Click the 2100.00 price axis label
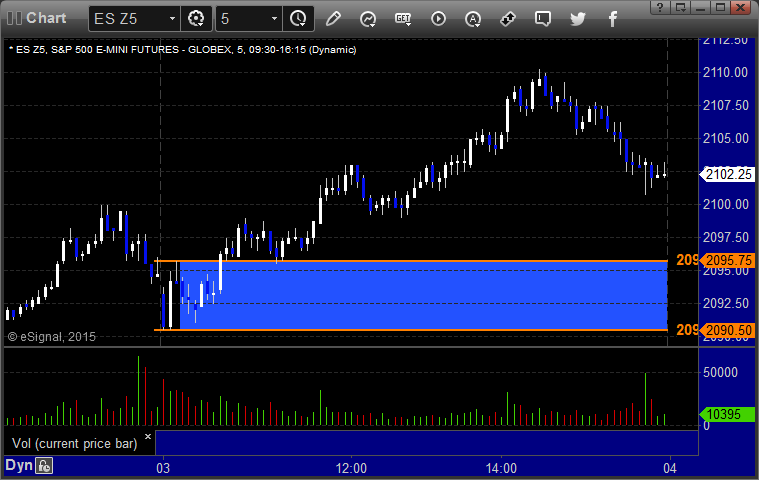Viewport: 759px width, 480px height. click(x=726, y=204)
